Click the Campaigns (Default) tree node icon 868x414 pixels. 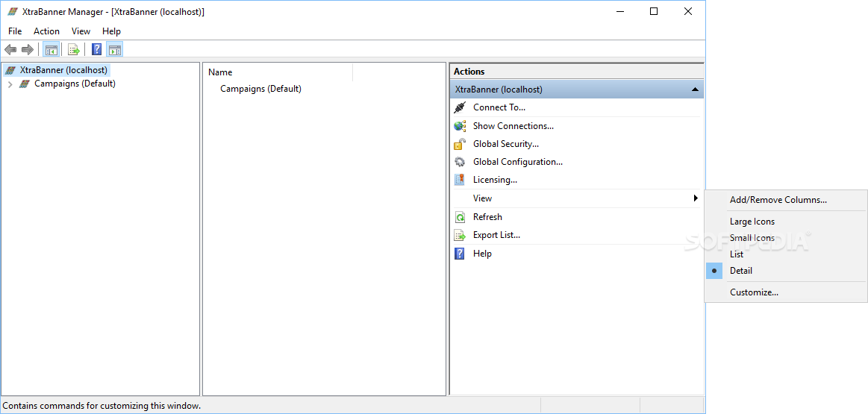coord(25,84)
